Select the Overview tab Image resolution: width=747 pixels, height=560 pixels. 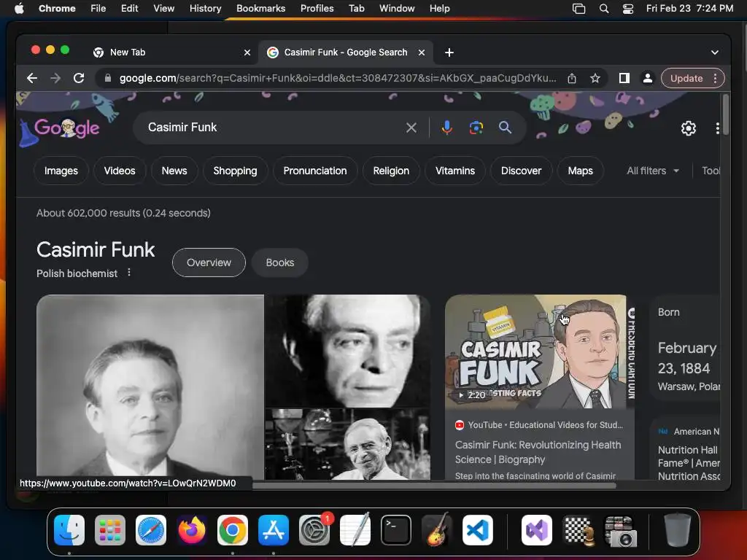[x=209, y=262]
